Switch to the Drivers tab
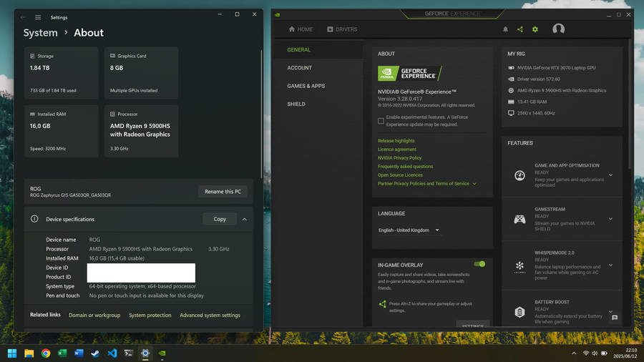The image size is (644, 362). pyautogui.click(x=341, y=29)
